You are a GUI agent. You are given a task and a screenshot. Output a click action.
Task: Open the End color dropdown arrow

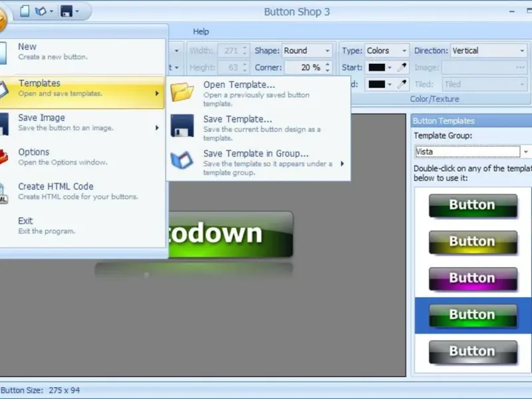(x=390, y=84)
